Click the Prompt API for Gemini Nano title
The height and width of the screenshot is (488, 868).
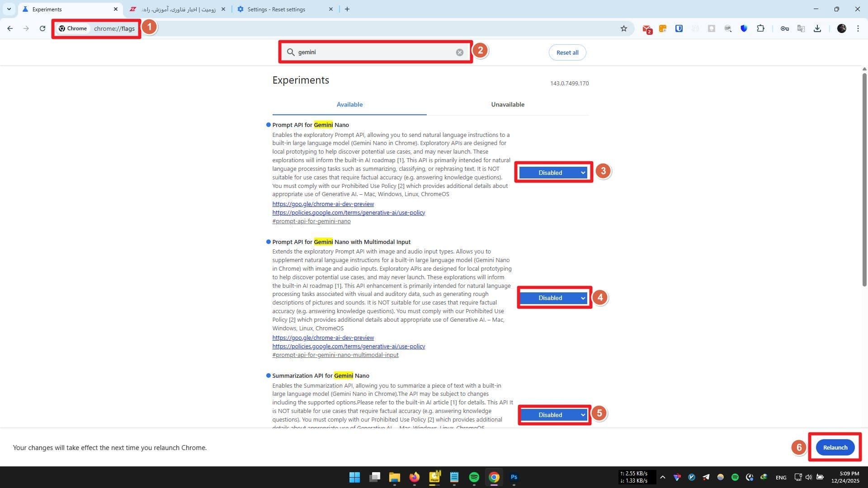tap(311, 125)
